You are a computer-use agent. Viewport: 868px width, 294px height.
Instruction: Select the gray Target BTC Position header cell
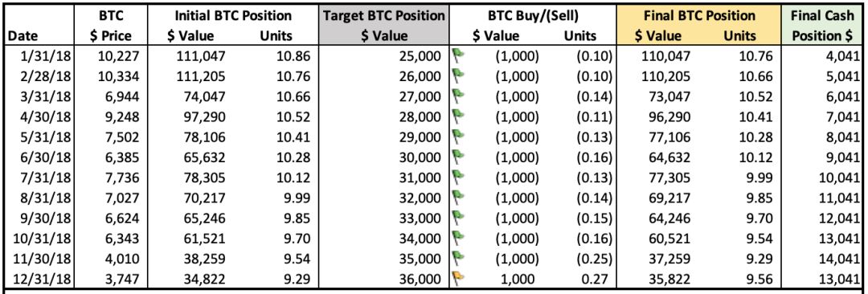(x=383, y=26)
